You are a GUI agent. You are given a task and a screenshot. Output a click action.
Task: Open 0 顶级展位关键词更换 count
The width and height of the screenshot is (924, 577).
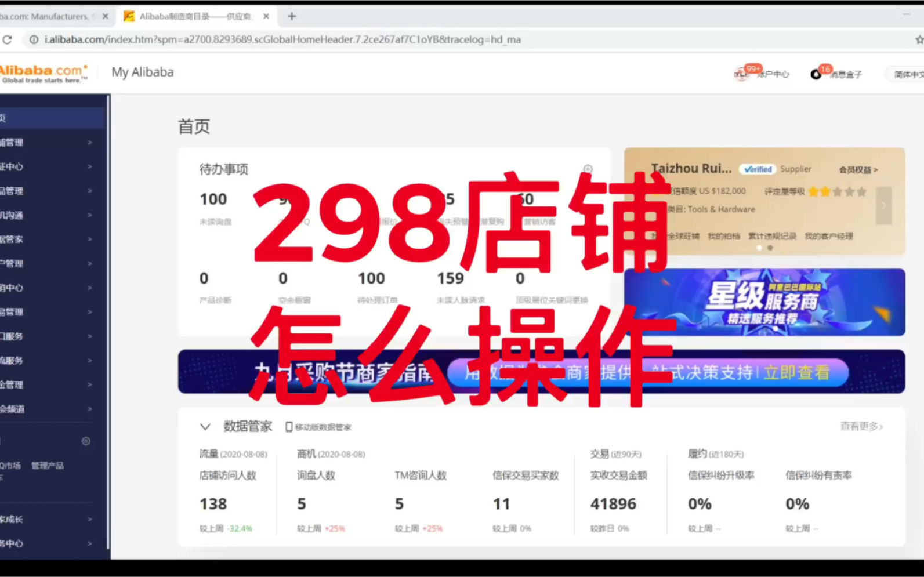point(520,278)
